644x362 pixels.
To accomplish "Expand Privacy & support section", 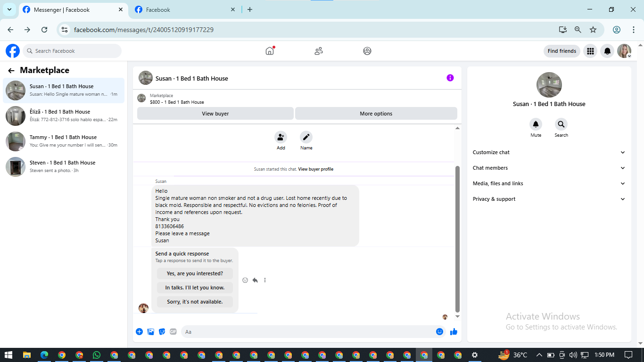I will click(x=549, y=199).
